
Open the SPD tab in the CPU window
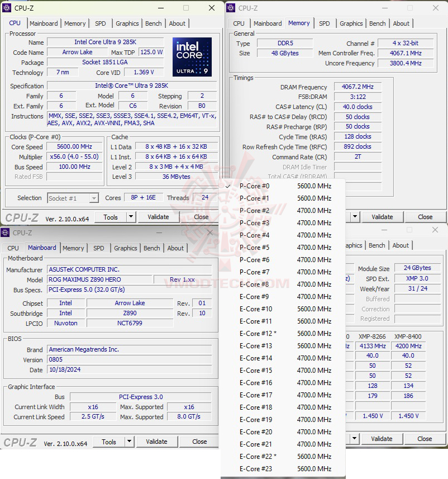100,23
